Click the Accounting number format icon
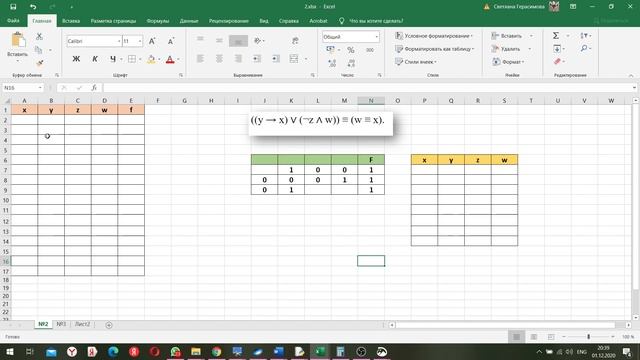This screenshot has height=360, width=640. [x=330, y=50]
